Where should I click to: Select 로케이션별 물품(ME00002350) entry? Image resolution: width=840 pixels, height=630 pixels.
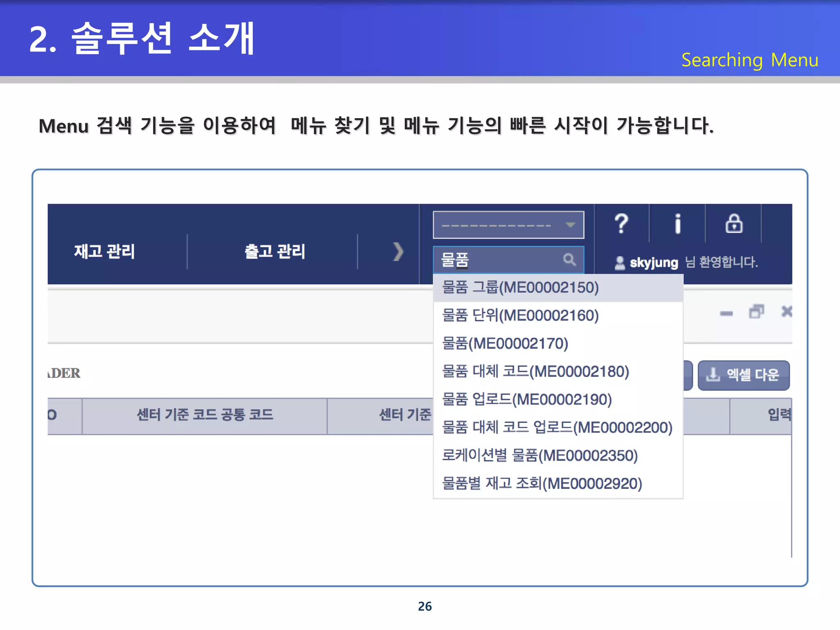pos(558,455)
